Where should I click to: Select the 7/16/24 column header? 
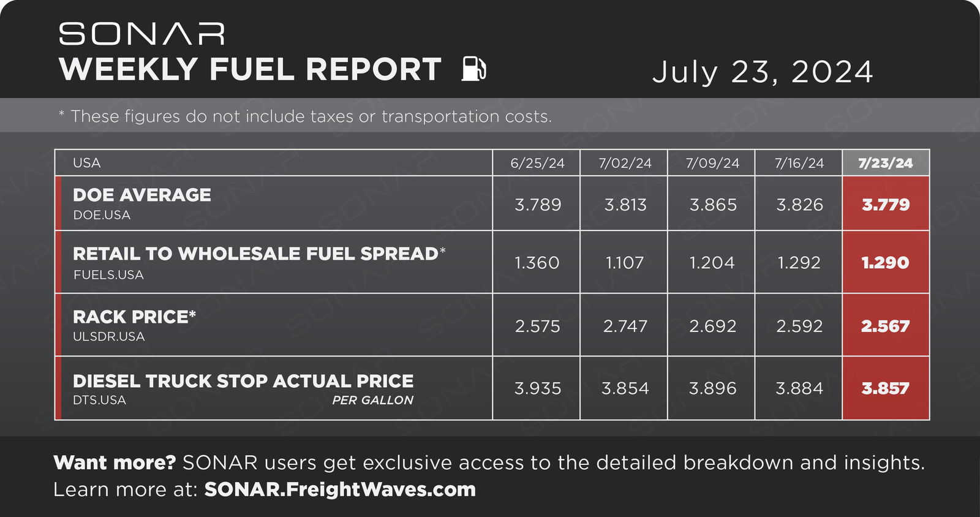(799, 163)
